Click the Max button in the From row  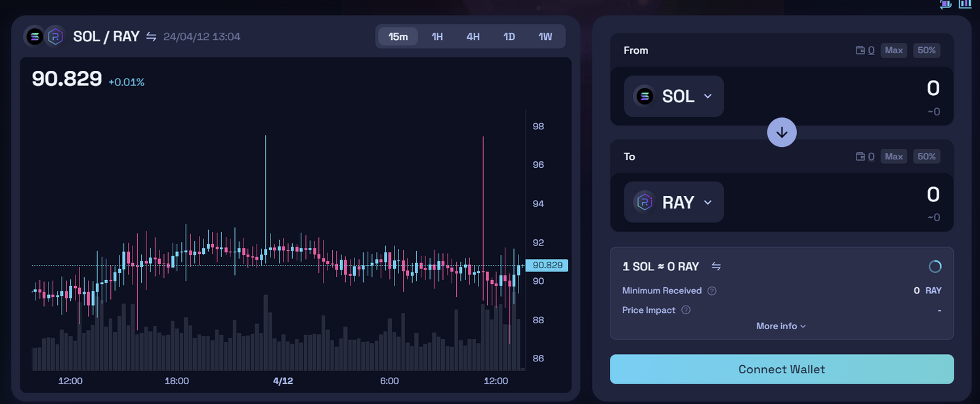coord(893,51)
